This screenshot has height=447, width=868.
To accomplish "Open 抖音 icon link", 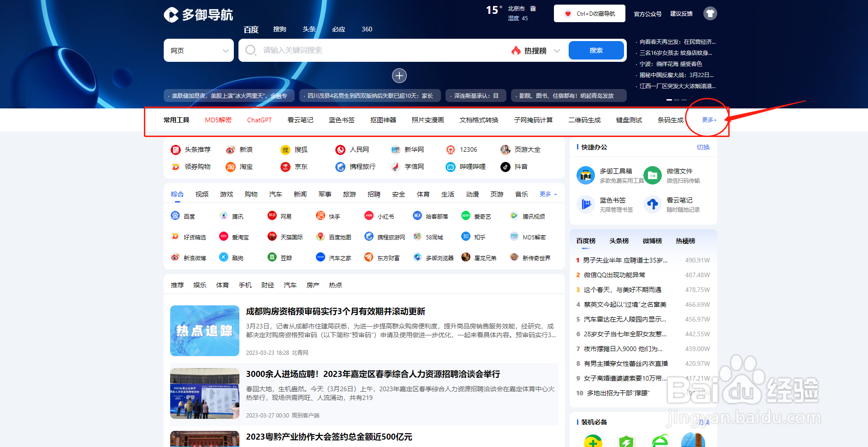I will click(505, 167).
